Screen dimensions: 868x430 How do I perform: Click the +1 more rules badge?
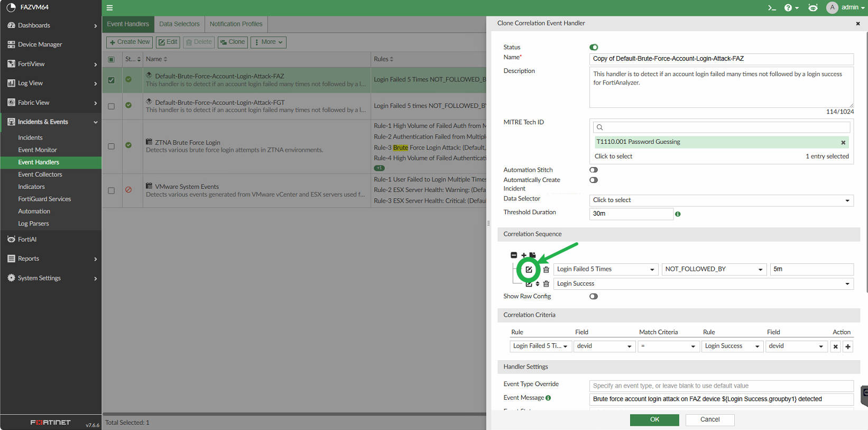point(379,168)
